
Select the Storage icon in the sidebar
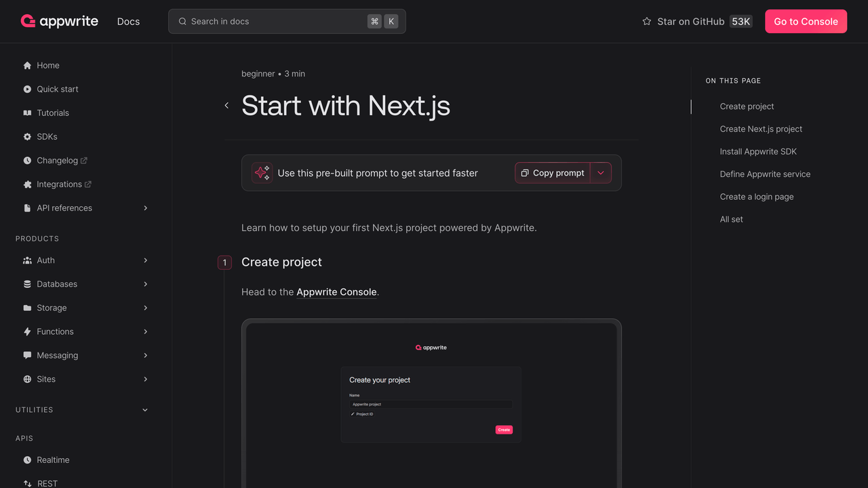pos(27,308)
